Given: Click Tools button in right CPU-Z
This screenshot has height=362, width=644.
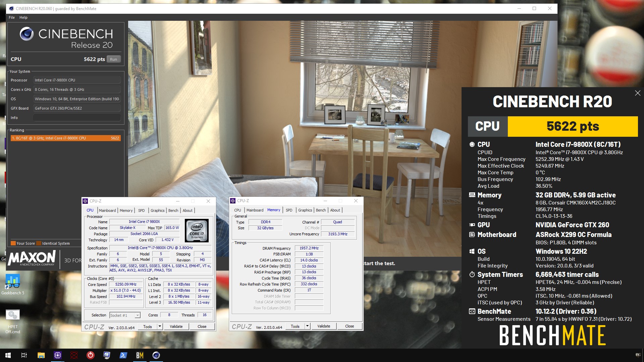Looking at the screenshot, I should point(295,326).
